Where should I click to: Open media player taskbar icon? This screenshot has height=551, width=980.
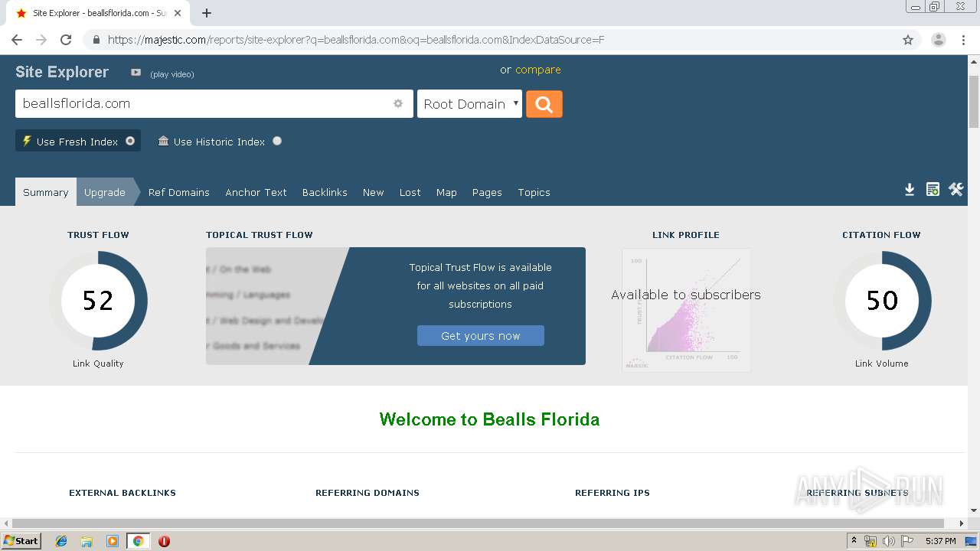pyautogui.click(x=113, y=541)
